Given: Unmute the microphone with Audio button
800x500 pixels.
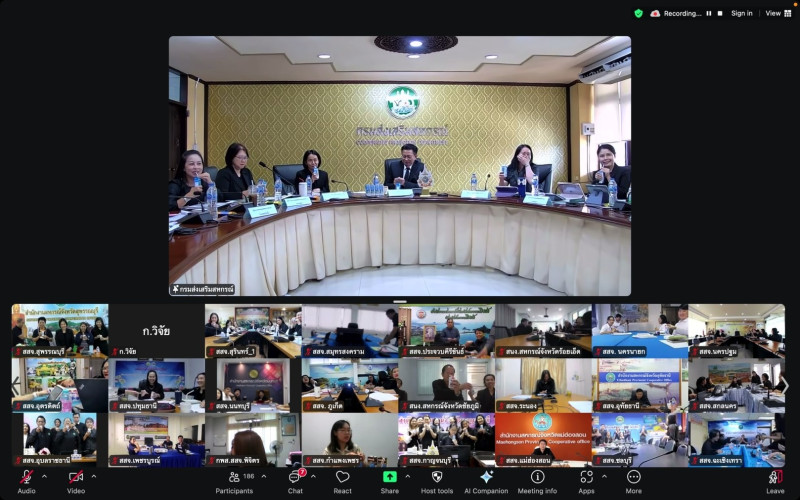Looking at the screenshot, I should [x=27, y=481].
